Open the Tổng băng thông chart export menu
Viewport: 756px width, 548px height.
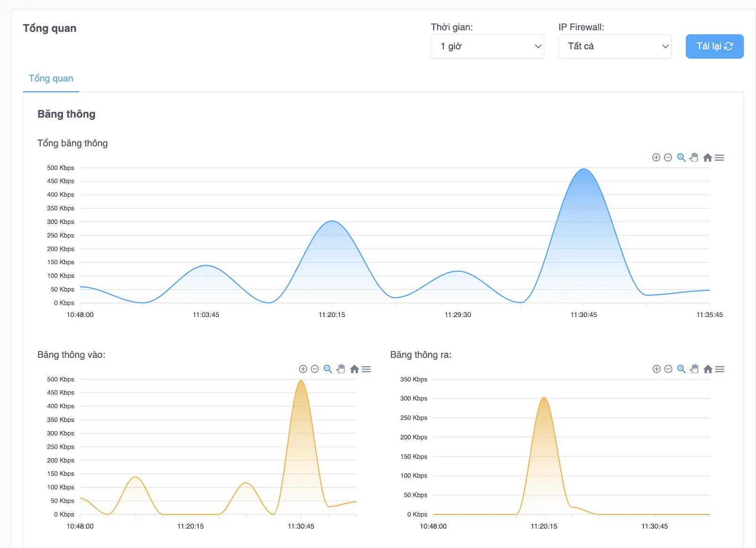pos(719,158)
